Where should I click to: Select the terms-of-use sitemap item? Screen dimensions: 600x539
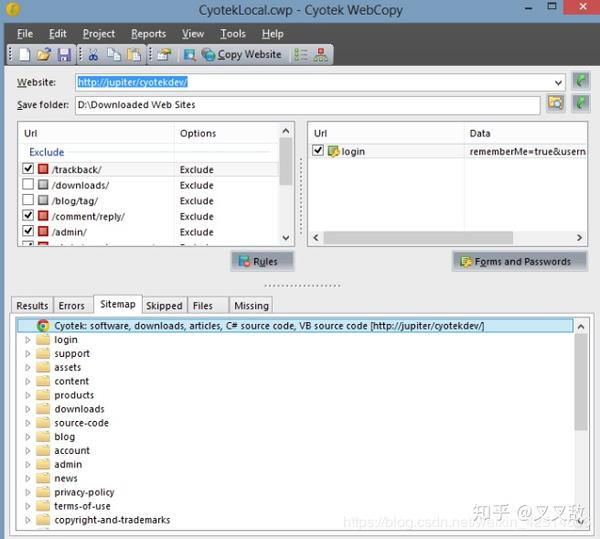82,506
